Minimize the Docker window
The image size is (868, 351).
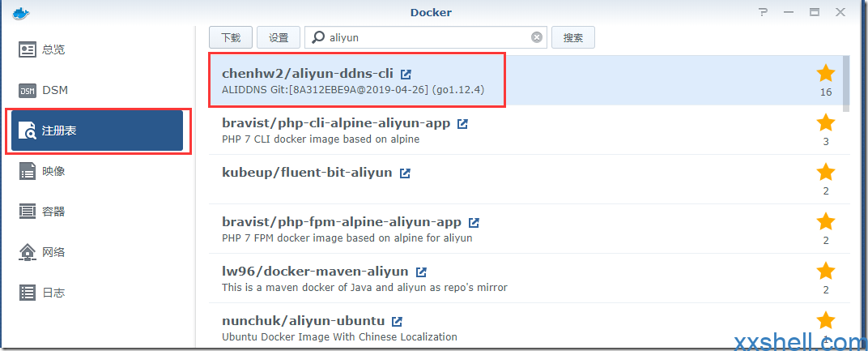(789, 12)
